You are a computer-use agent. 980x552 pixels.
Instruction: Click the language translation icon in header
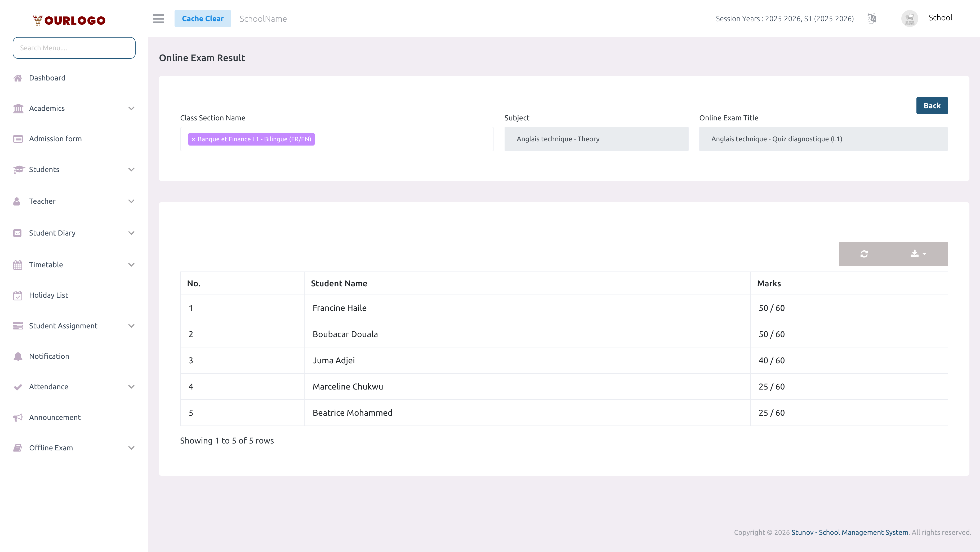point(871,18)
